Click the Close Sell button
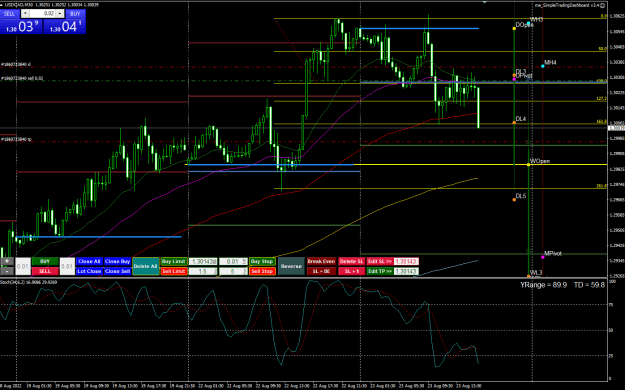 coord(118,271)
